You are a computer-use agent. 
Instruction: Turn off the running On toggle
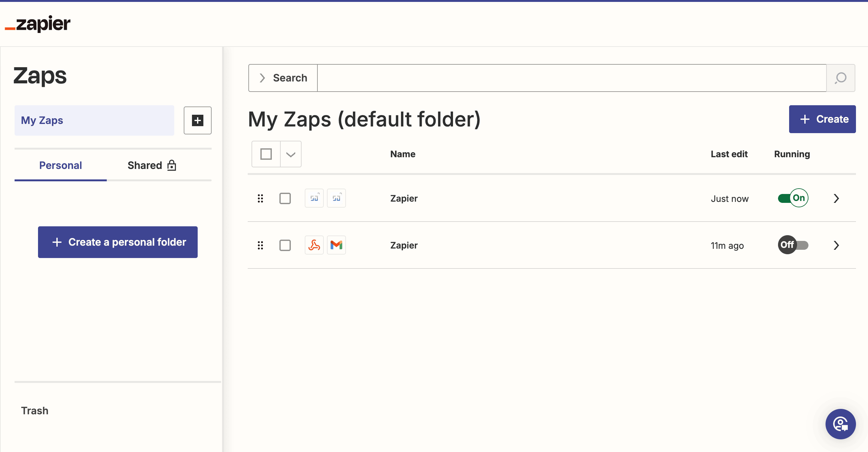coord(793,198)
